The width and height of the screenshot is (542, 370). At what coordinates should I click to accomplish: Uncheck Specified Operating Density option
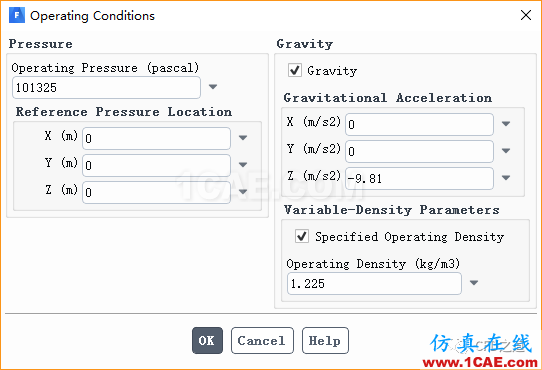302,237
